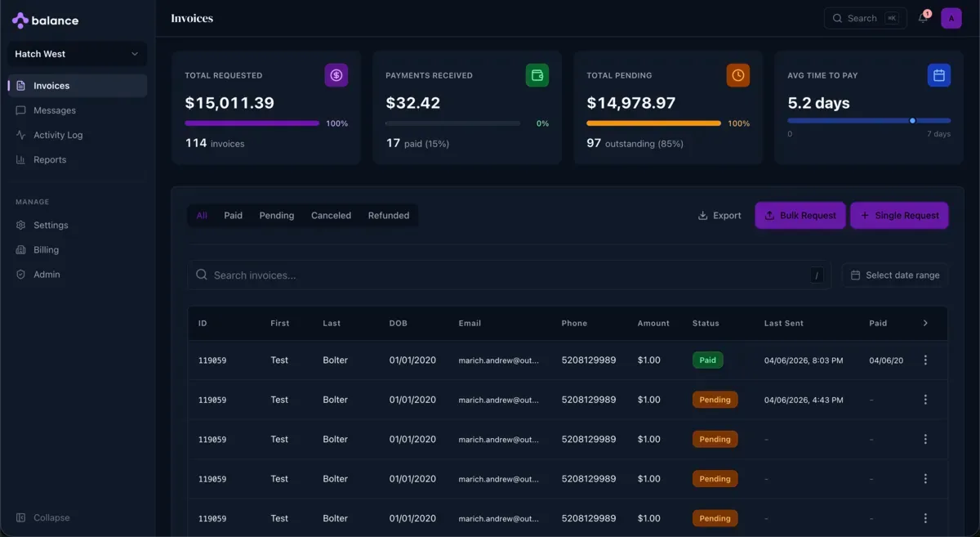Click the Single Request button
980x537 pixels.
pyautogui.click(x=899, y=215)
